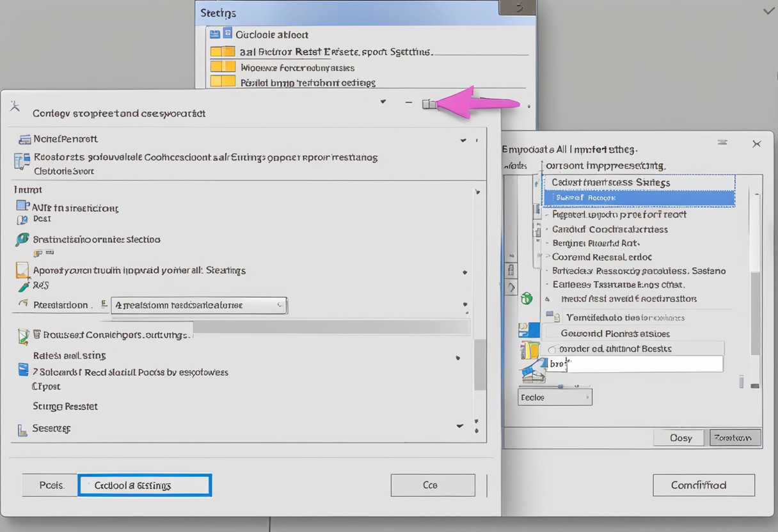Click the chart icon beside "Sesenzeg"
This screenshot has height=532, width=778.
click(x=22, y=429)
